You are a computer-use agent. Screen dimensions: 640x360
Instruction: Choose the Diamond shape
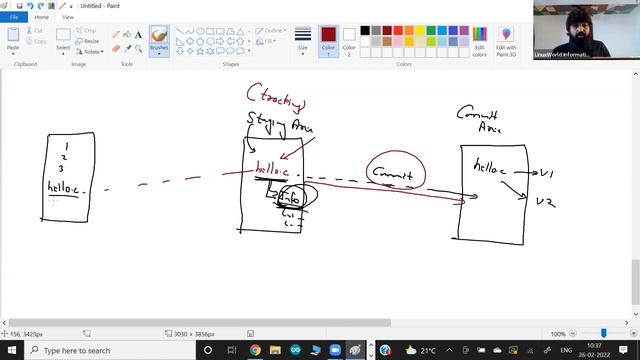pos(190,41)
